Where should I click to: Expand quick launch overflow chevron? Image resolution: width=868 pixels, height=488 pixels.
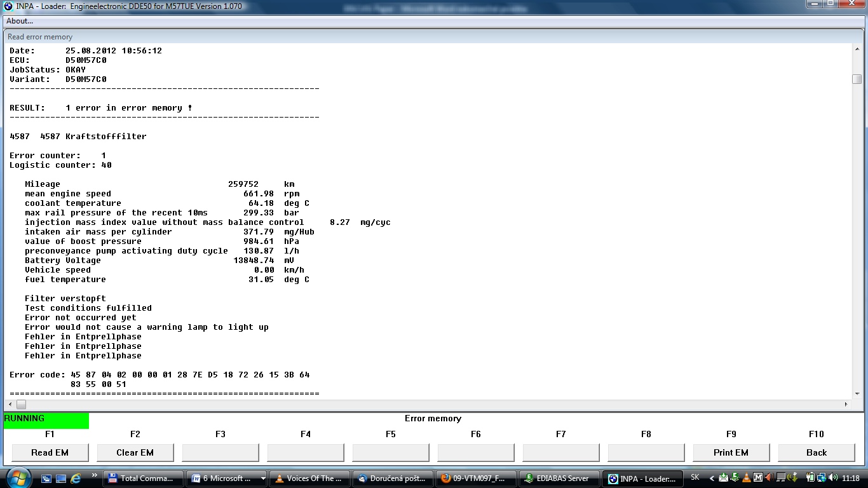(95, 475)
